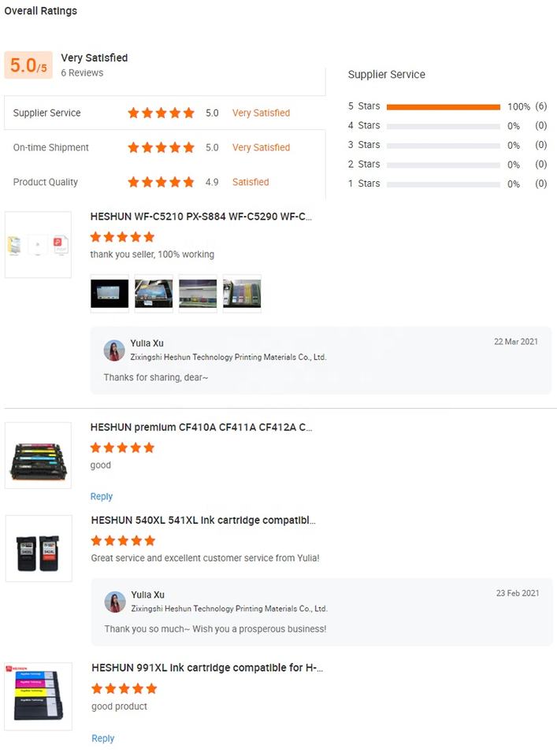This screenshot has height=756, width=557.
Task: Open HESHUN 540XL 541XL cartridge product image
Action: pos(39,548)
